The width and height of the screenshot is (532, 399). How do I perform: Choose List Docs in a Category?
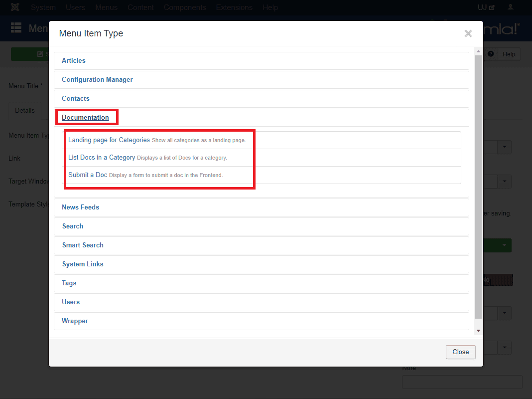(102, 158)
